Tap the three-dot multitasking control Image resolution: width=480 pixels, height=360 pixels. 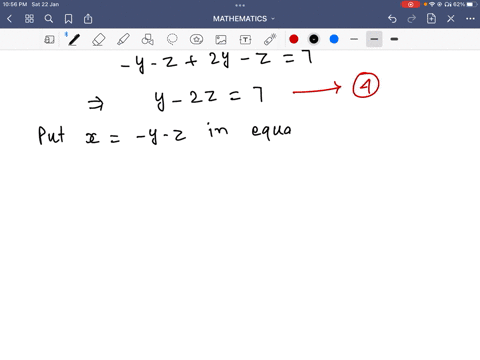point(240,5)
